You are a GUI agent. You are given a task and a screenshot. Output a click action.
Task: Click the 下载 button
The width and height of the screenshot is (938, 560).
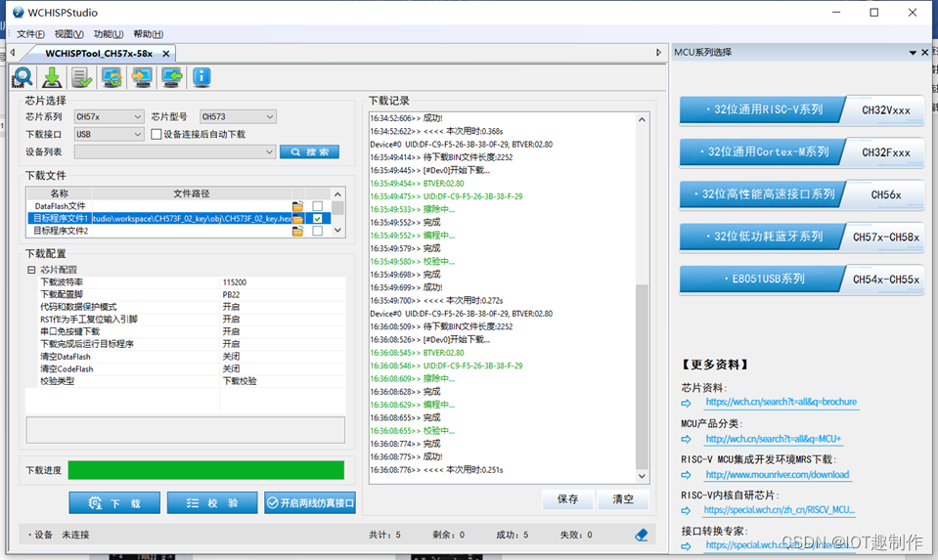pyautogui.click(x=114, y=503)
